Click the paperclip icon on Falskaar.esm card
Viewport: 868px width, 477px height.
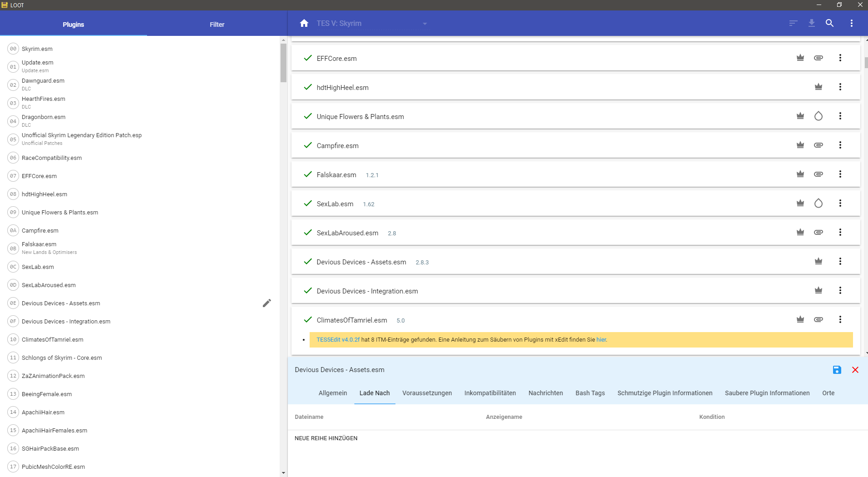pos(819,174)
